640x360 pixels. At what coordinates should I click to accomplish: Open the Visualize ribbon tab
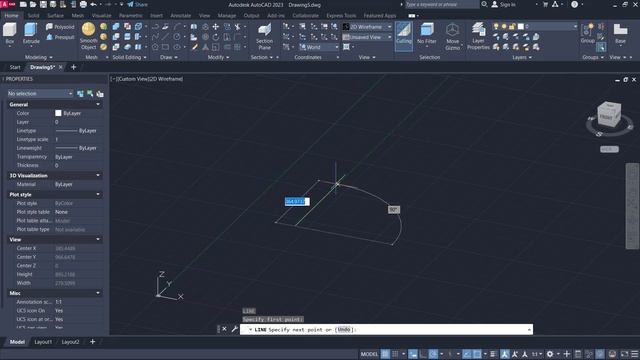point(102,16)
